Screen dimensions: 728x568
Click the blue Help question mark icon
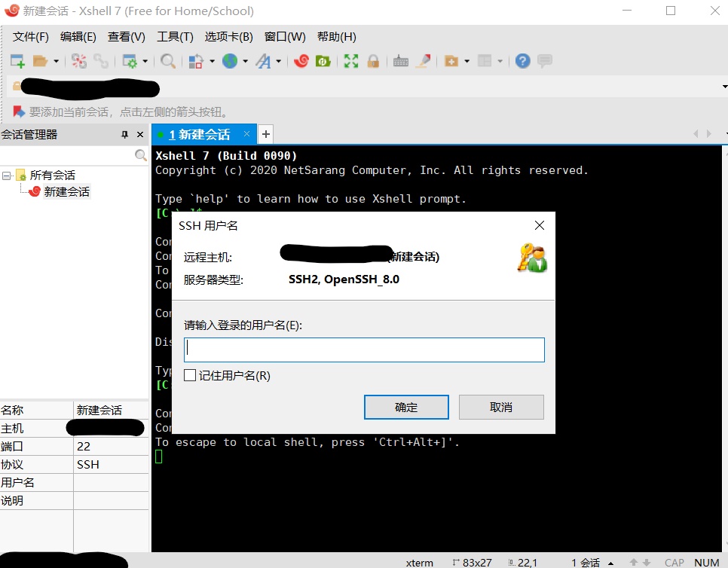tap(523, 61)
